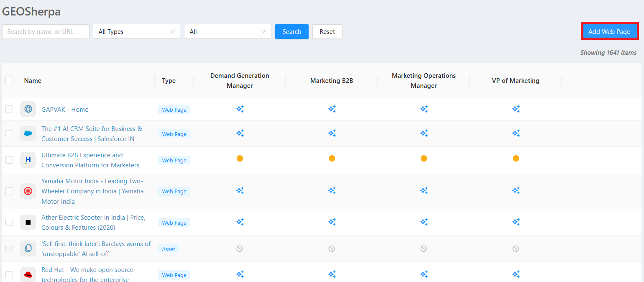Image resolution: width=644 pixels, height=282 pixels.
Task: Click the Ather Electric Scooter row icon
Action: point(28,222)
